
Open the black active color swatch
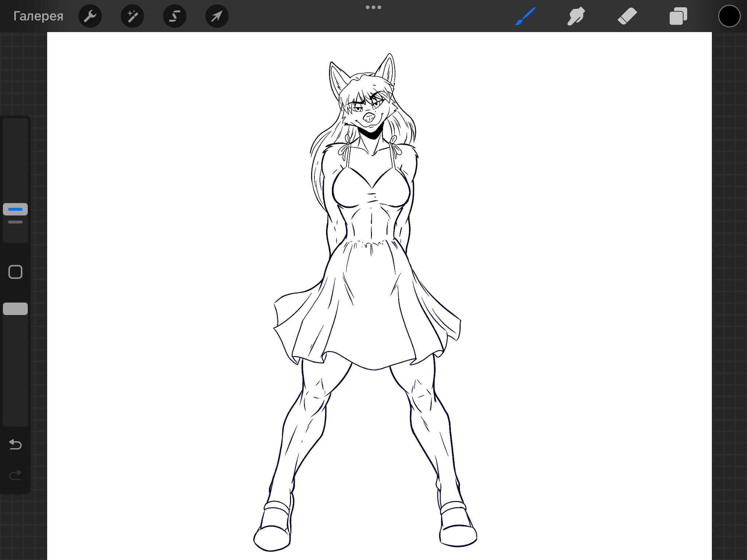coord(729,16)
